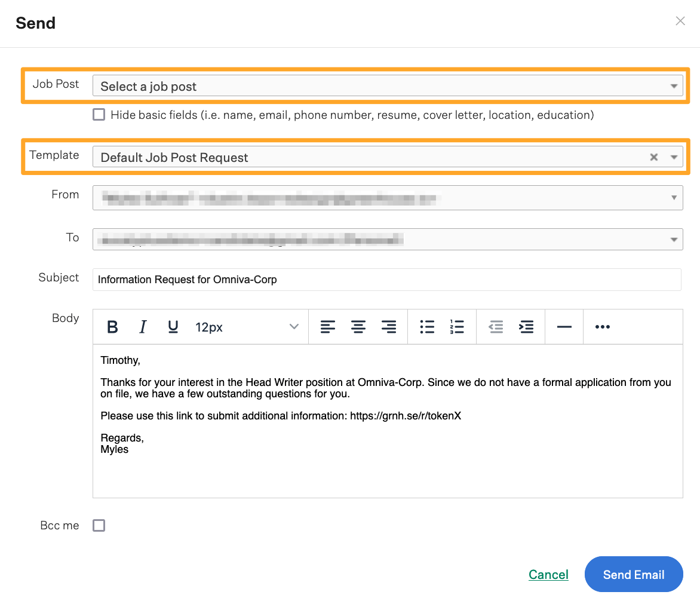Insert horizontal line in body

pos(564,327)
